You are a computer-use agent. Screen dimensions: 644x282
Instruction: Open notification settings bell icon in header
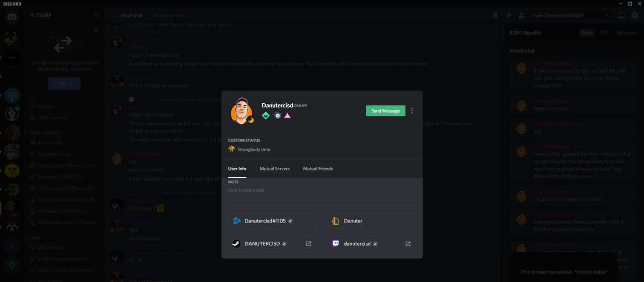pos(496,16)
